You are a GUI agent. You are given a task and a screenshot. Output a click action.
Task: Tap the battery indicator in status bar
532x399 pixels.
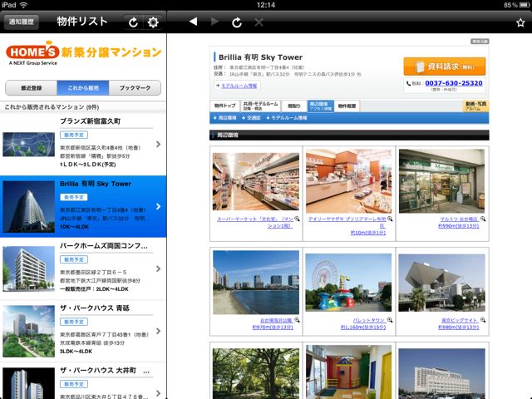(x=524, y=5)
